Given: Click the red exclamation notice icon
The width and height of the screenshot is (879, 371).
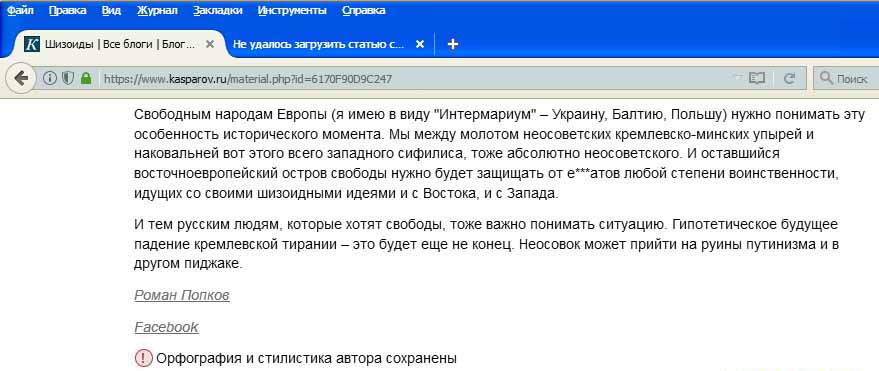Looking at the screenshot, I should coord(144,358).
